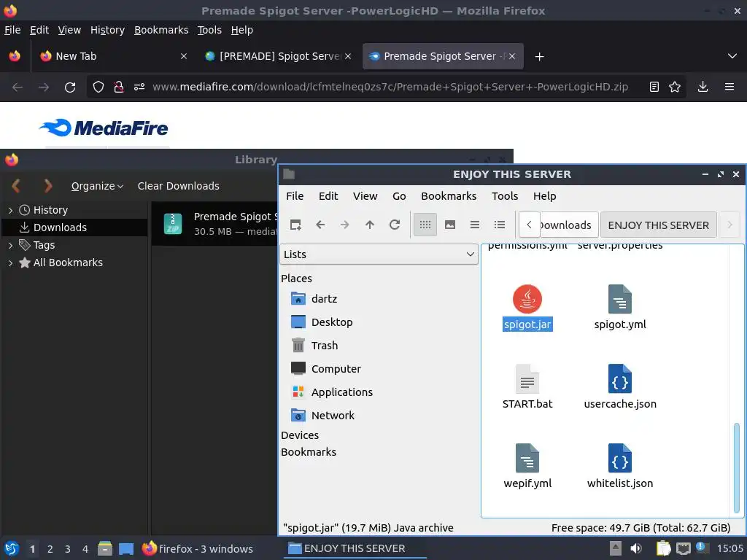
Task: Switch to workspace 2 in the taskbar
Action: (50, 549)
